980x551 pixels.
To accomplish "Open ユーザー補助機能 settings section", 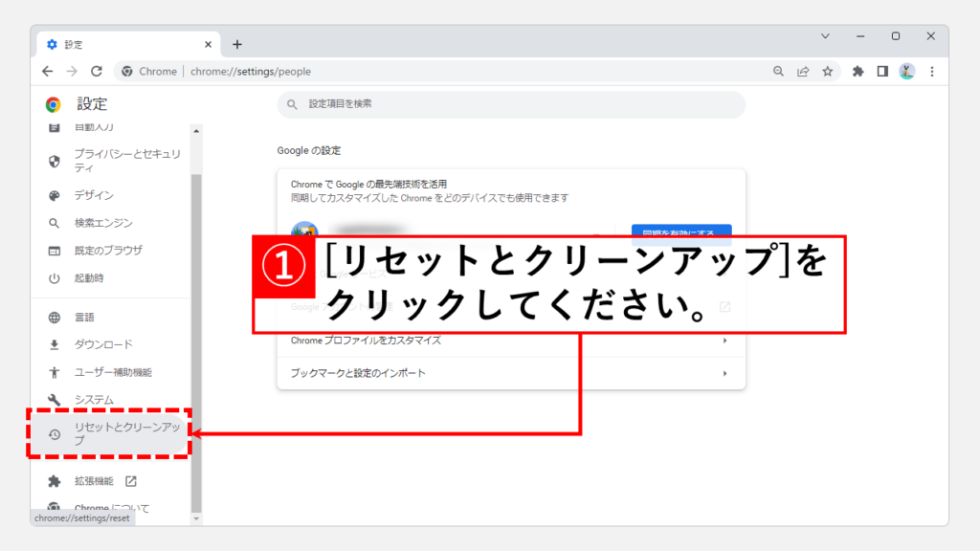I will point(111,372).
